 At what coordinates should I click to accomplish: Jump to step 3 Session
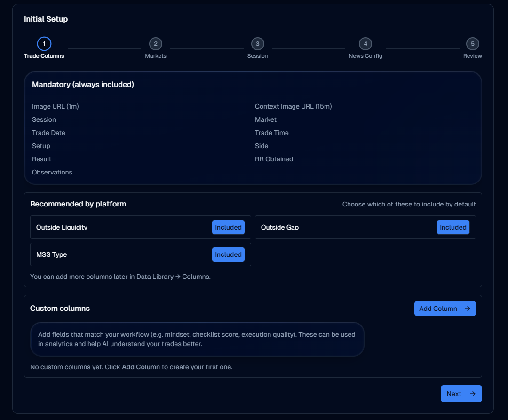[258, 44]
